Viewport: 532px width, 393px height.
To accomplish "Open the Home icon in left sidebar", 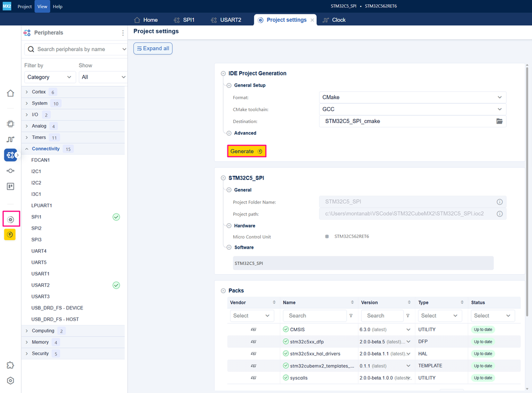I will click(11, 93).
